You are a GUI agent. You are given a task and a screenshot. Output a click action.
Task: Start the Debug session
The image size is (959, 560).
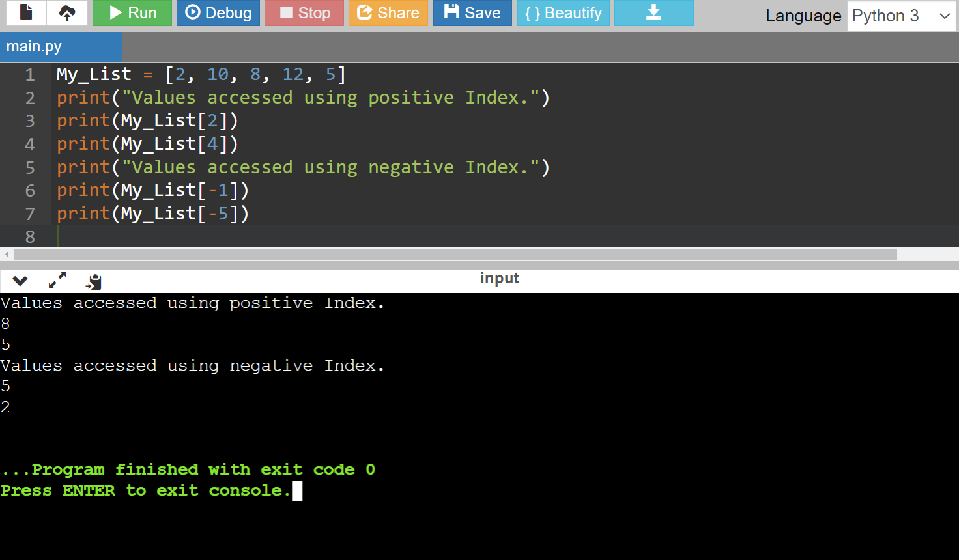coord(218,13)
